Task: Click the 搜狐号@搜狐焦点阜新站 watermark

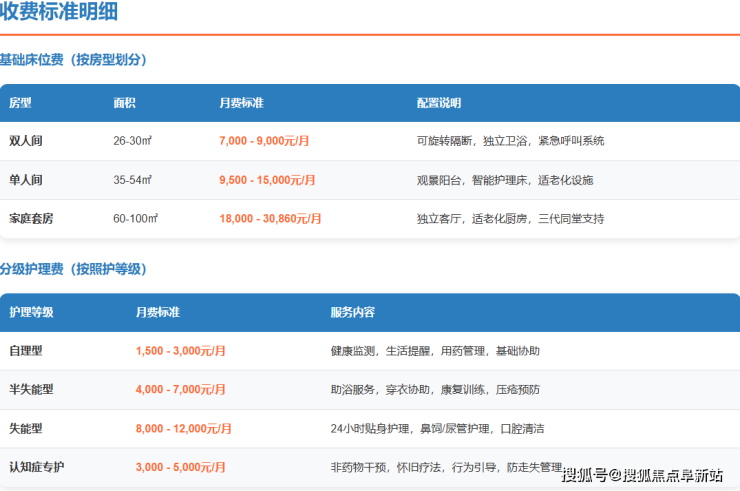Action: tap(642, 475)
